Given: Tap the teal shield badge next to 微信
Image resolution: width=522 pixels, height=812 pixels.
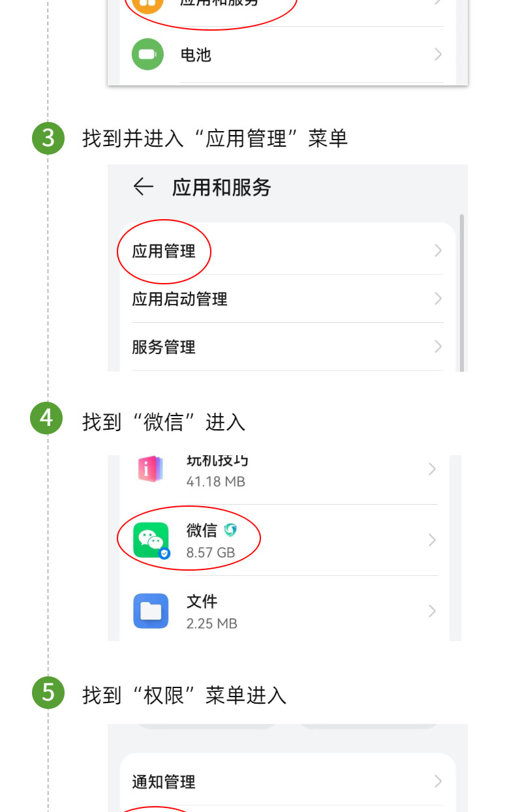Looking at the screenshot, I should tap(230, 530).
